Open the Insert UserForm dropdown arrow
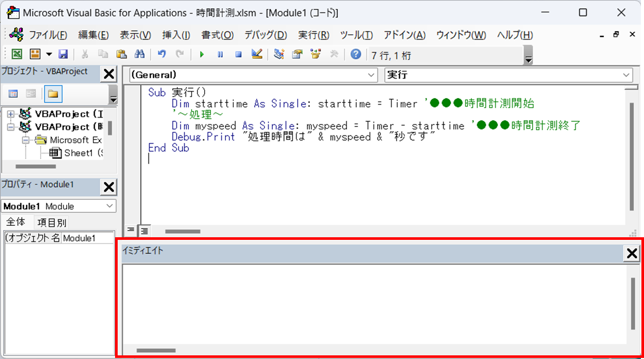The image size is (644, 359). [x=49, y=54]
